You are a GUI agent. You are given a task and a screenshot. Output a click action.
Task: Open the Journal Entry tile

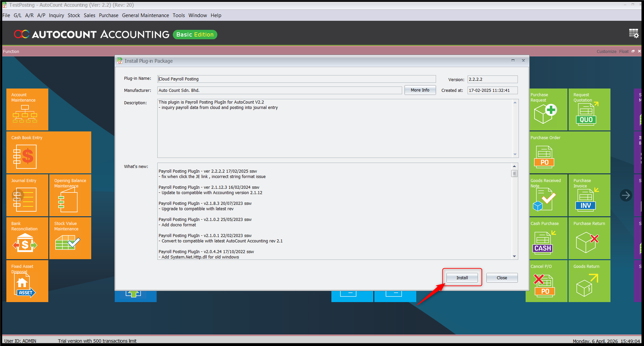point(27,195)
